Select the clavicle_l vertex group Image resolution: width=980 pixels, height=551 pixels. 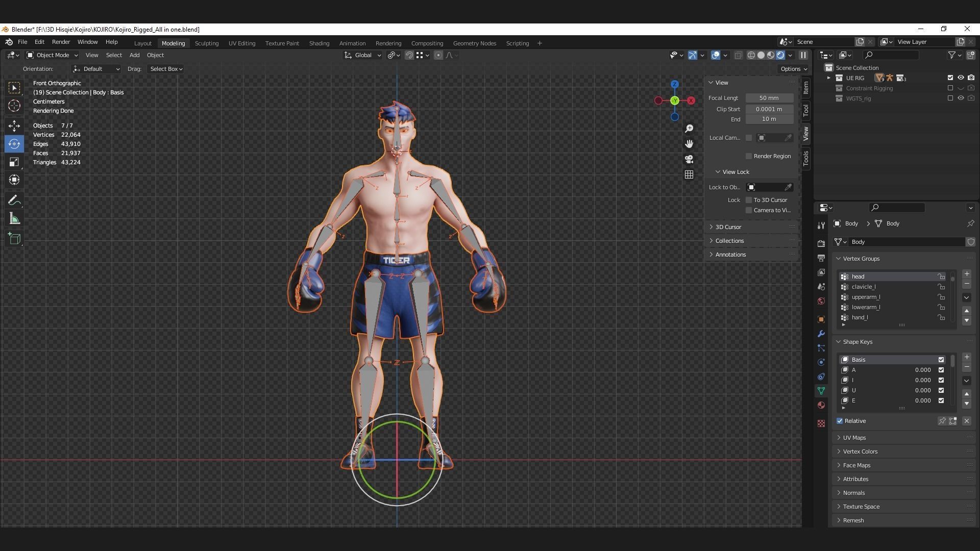pos(864,287)
